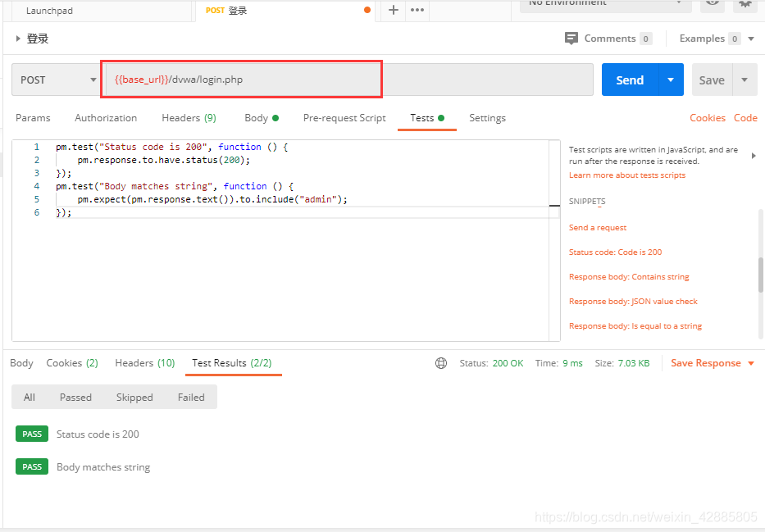Open the response Body tab
Screen dimensions: 765x532
[21, 363]
